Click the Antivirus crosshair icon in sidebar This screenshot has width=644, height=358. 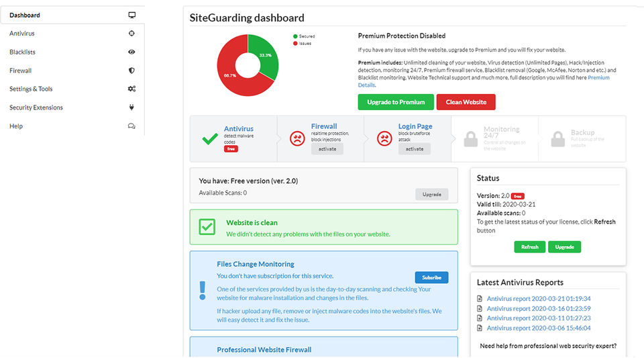131,33
